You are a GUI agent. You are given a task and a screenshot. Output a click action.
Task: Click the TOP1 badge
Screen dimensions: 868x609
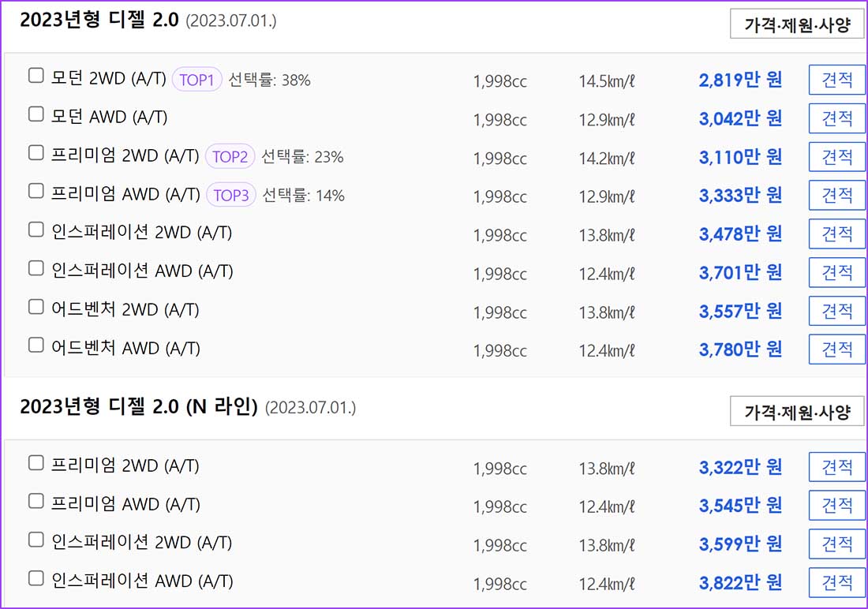(x=197, y=80)
